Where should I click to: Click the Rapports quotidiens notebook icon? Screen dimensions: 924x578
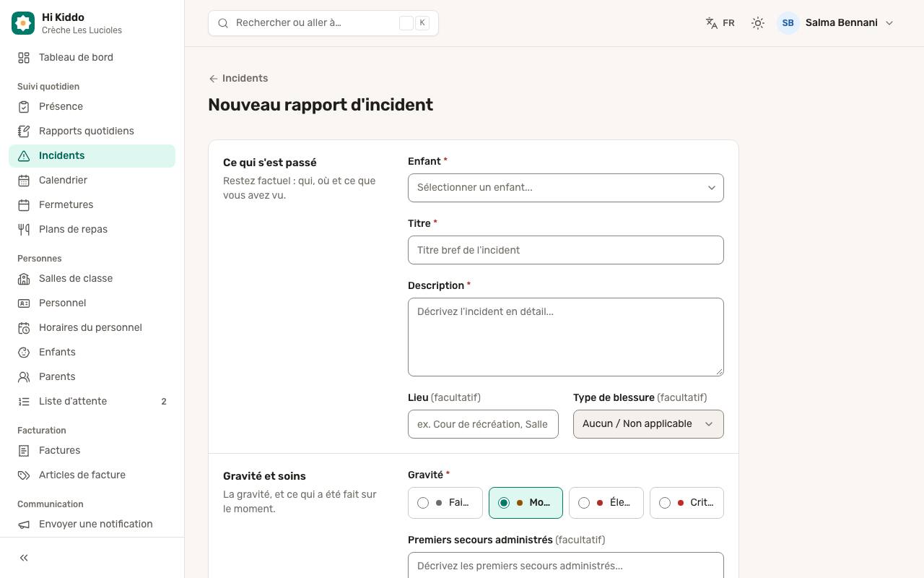point(24,131)
